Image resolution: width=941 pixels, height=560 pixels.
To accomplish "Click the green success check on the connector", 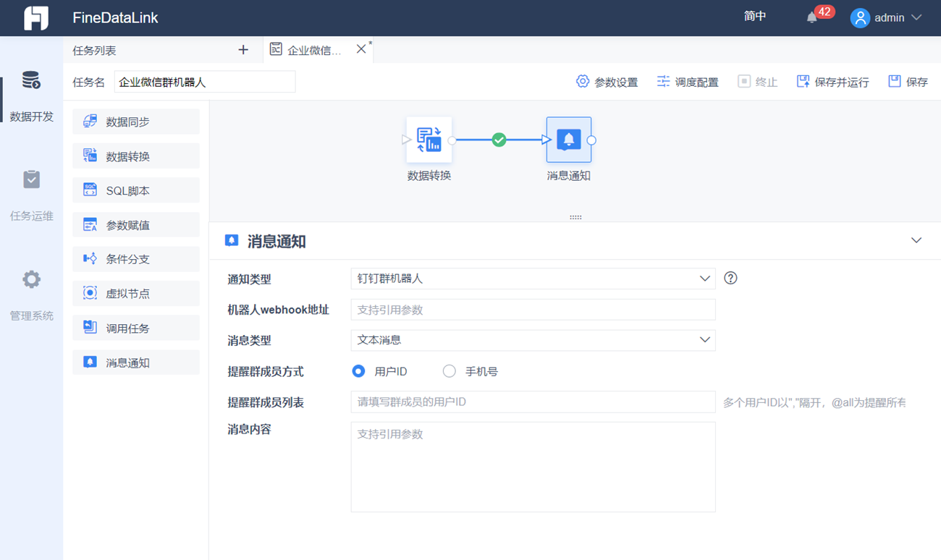I will 499,140.
